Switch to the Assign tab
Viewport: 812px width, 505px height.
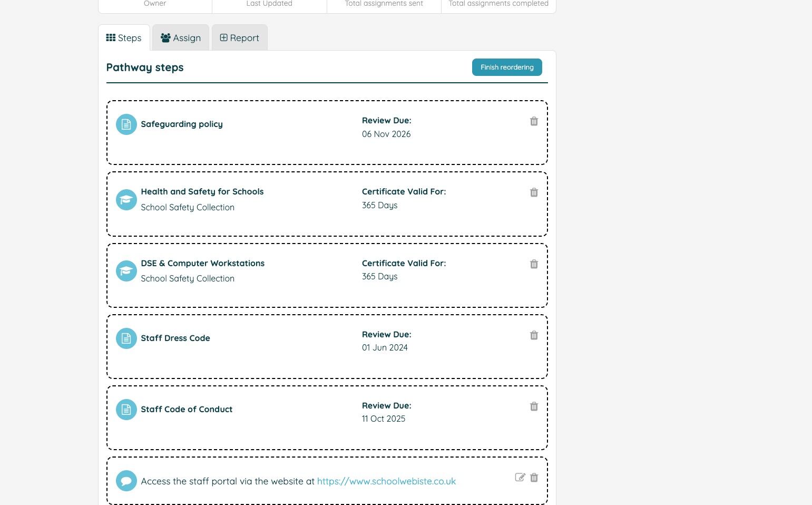point(181,38)
